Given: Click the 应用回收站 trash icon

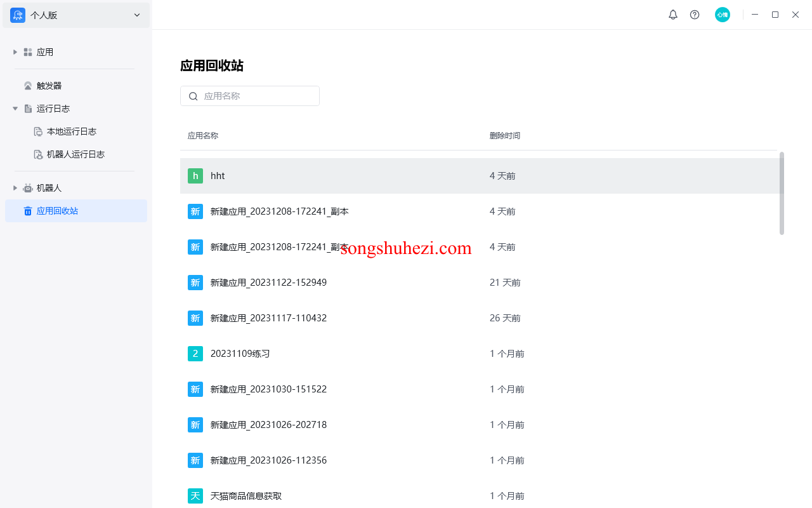Looking at the screenshot, I should point(28,211).
